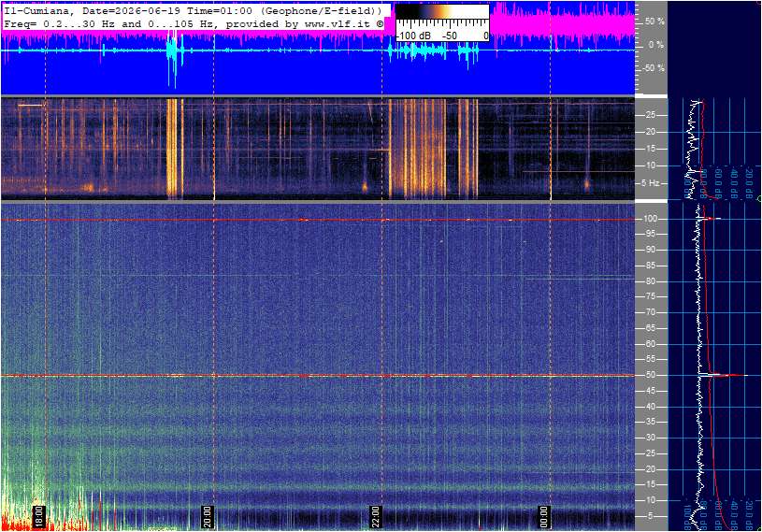Click the 90 Hz label on E-field axis

click(x=650, y=250)
